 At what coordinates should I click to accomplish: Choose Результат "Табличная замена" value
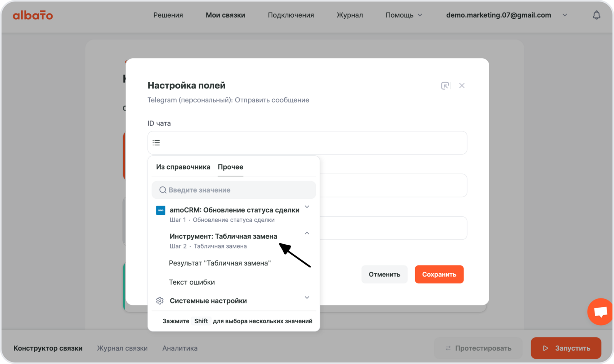click(x=220, y=263)
